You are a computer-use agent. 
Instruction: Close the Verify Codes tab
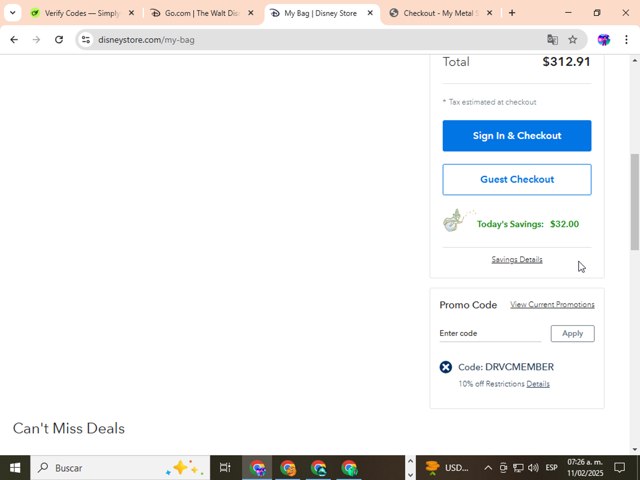pos(131,13)
